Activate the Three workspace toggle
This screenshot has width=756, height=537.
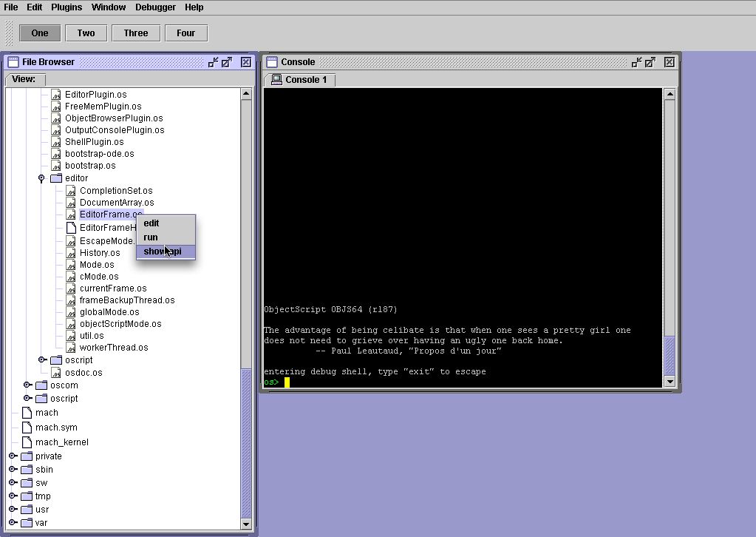(136, 33)
